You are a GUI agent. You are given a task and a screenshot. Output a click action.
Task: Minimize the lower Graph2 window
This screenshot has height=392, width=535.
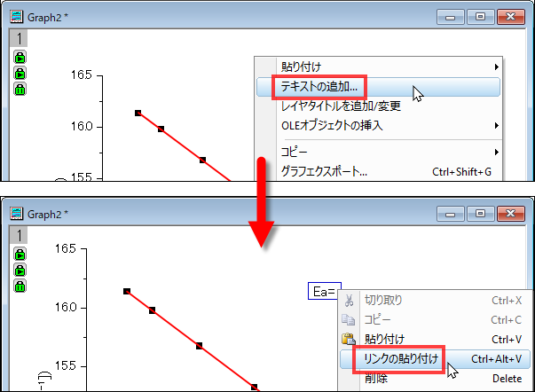(450, 214)
